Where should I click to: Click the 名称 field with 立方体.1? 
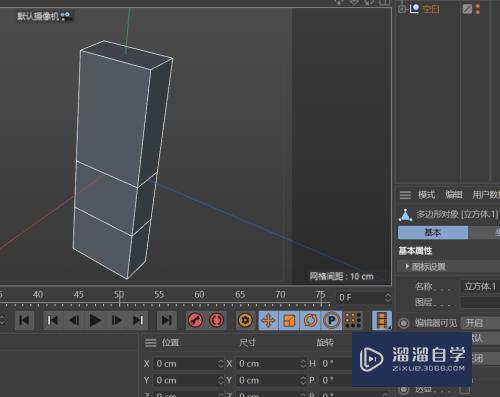click(x=480, y=286)
